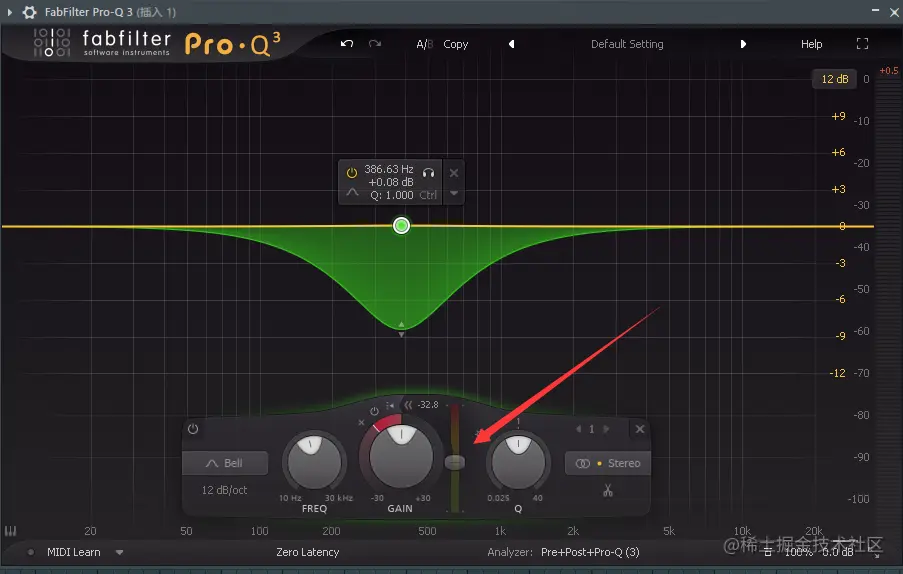This screenshot has height=574, width=903.
Task: Redo the last change
Action: tap(375, 44)
